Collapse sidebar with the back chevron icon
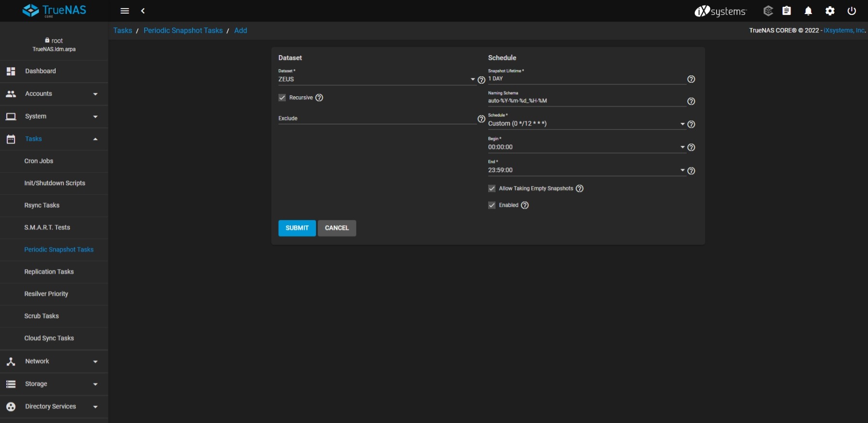Screen dimensions: 868x423 click(143, 11)
